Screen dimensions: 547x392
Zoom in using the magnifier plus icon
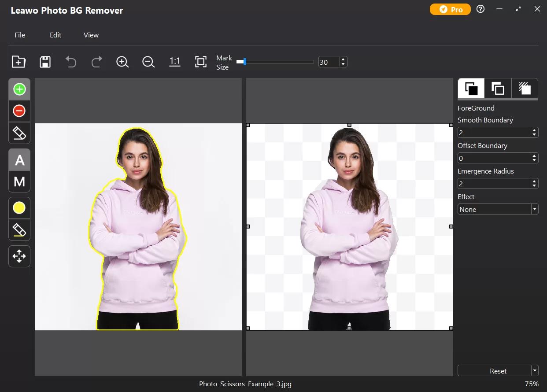pos(122,62)
